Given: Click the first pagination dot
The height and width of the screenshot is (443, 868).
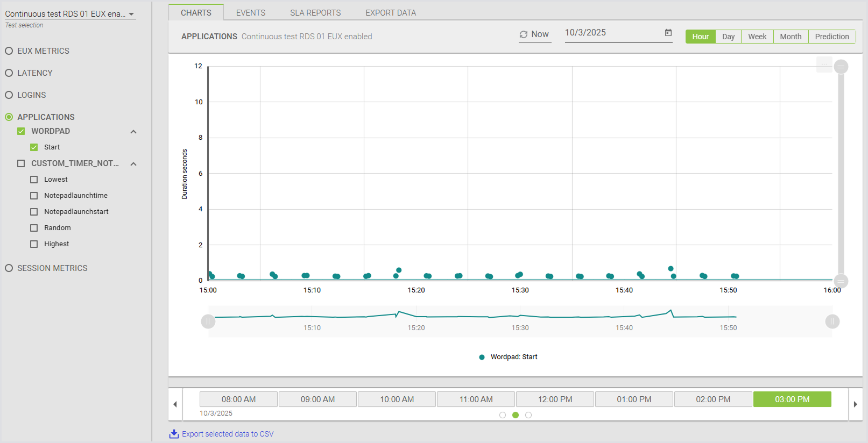Looking at the screenshot, I should click(503, 415).
